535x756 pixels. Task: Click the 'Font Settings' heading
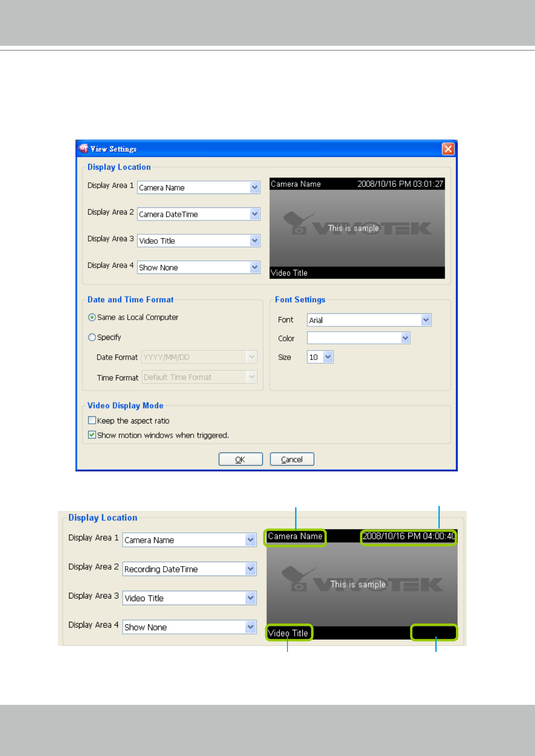[x=300, y=299]
